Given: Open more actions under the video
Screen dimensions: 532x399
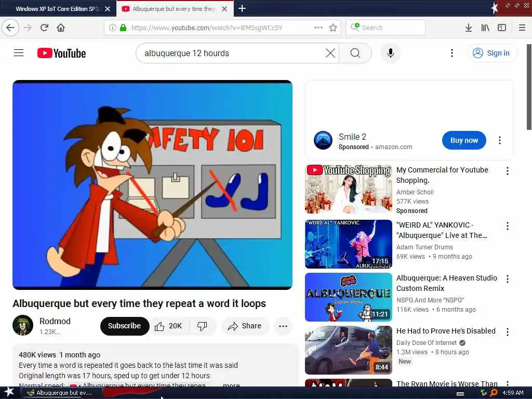Looking at the screenshot, I should (283, 326).
